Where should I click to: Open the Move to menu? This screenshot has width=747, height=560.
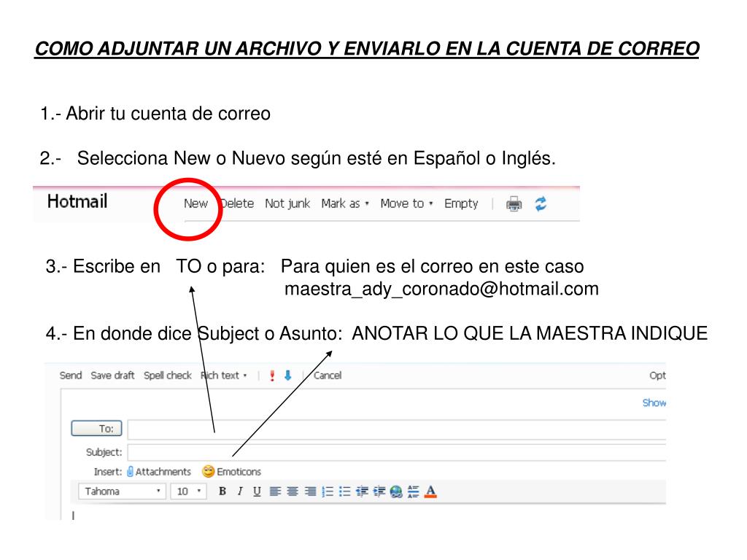[402, 203]
